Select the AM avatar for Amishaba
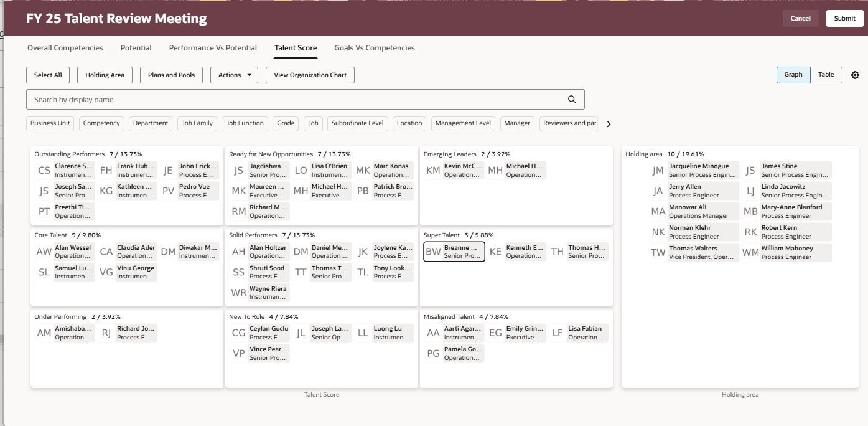The width and height of the screenshot is (868, 426). (44, 333)
